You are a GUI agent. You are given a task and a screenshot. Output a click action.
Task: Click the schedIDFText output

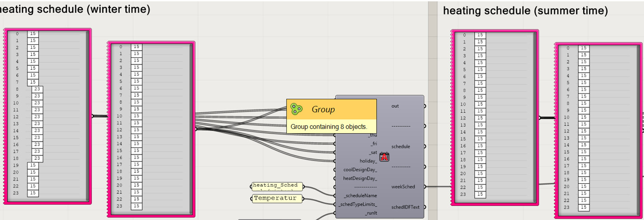point(405,207)
